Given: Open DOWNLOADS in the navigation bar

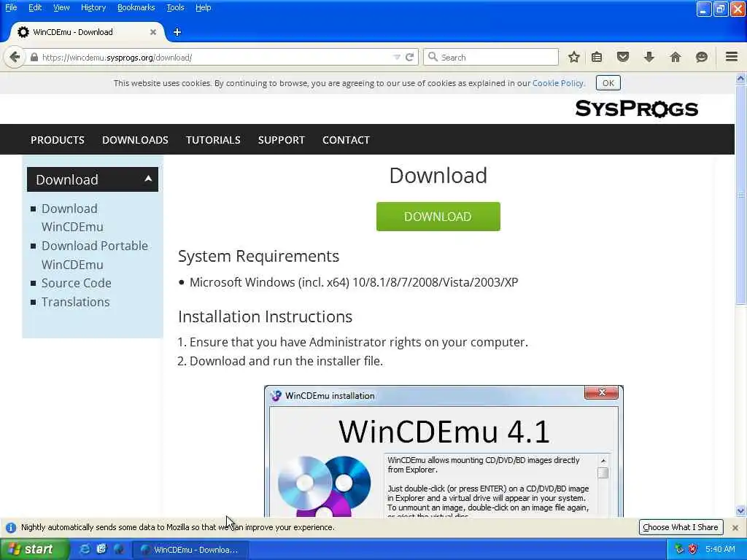Looking at the screenshot, I should pos(135,140).
